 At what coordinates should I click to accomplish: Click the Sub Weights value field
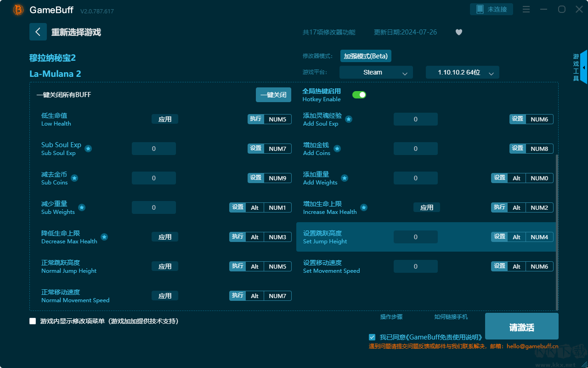pos(154,207)
